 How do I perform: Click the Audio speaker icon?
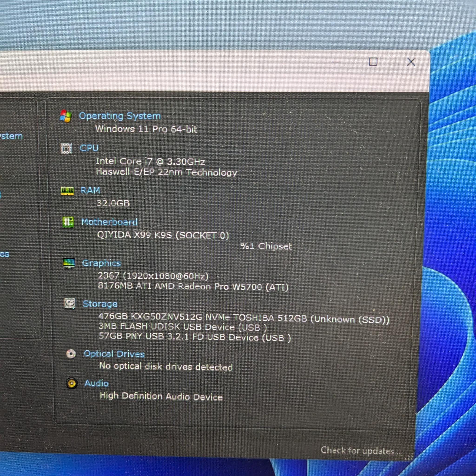point(72,383)
